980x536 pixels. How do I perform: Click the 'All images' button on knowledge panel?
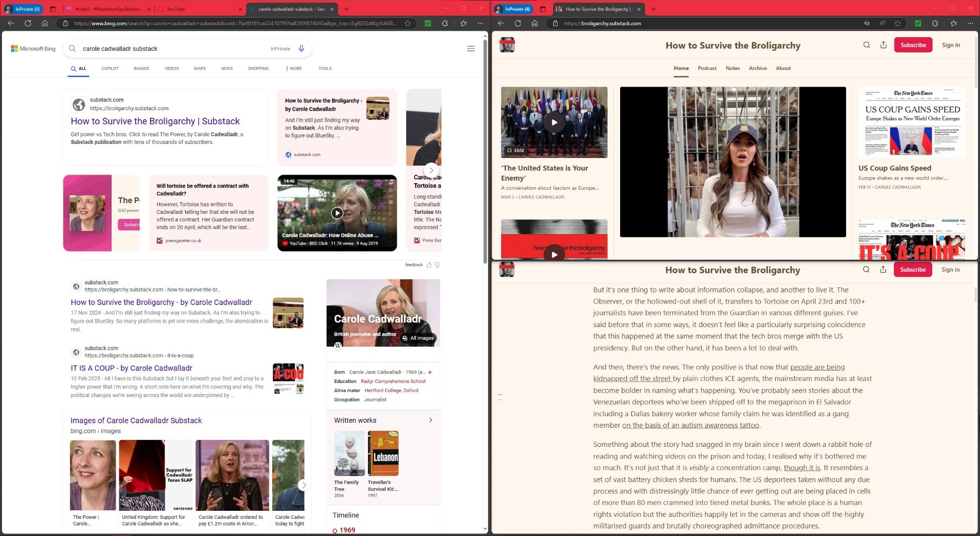coord(418,338)
